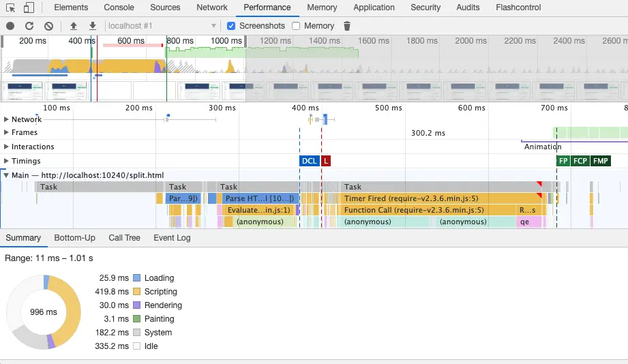Switch to the Console panel tab
The image size is (628, 364).
pos(119,7)
